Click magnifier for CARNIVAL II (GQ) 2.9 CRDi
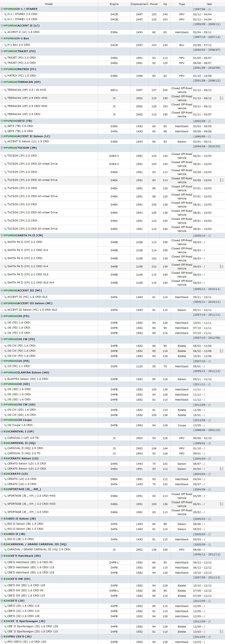225x644 pixels. 5,448
